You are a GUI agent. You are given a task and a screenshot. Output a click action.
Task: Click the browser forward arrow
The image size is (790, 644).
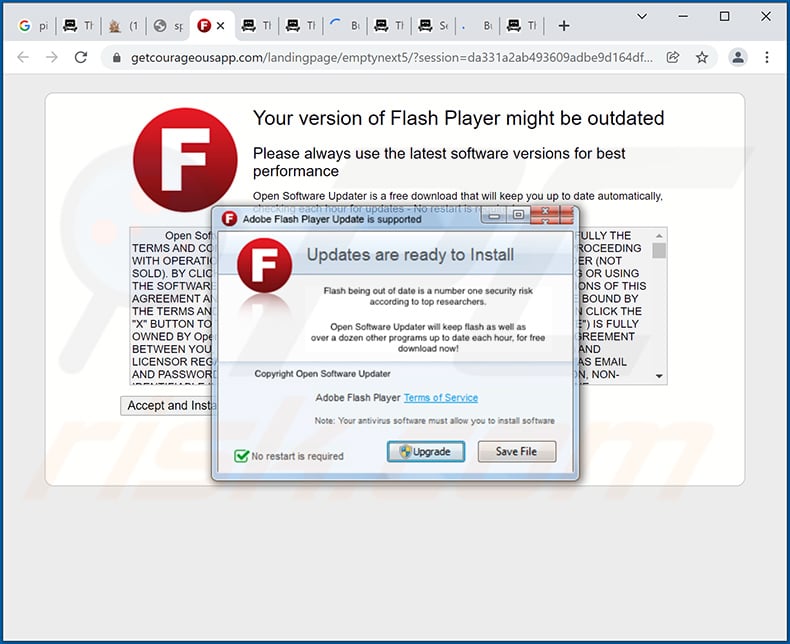[x=51, y=57]
